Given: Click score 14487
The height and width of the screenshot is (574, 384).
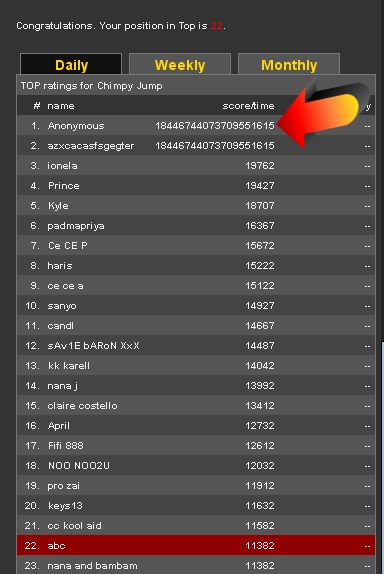Looking at the screenshot, I should click(260, 346).
